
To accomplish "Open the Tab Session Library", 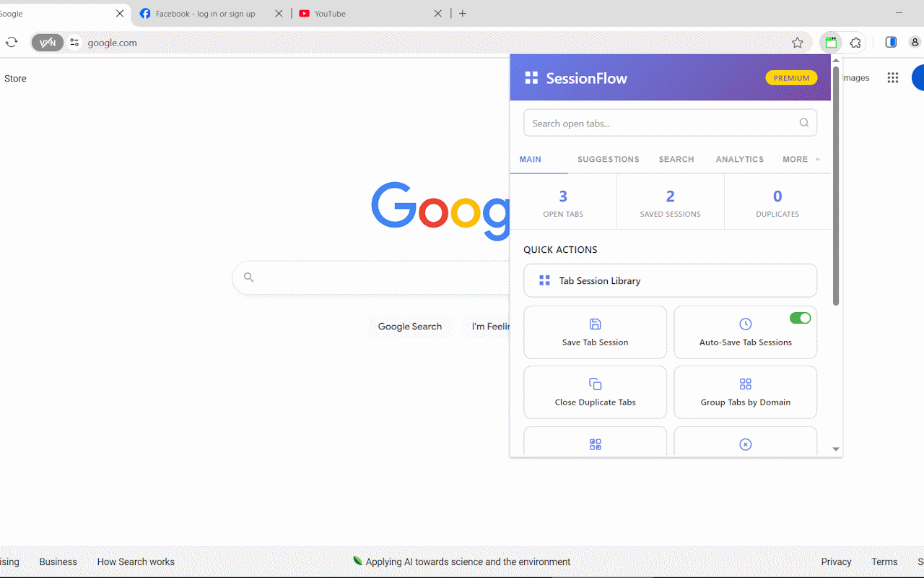I will click(670, 280).
